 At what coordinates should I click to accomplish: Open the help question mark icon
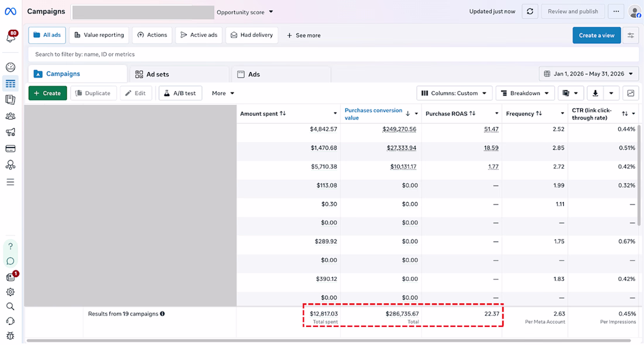click(11, 247)
